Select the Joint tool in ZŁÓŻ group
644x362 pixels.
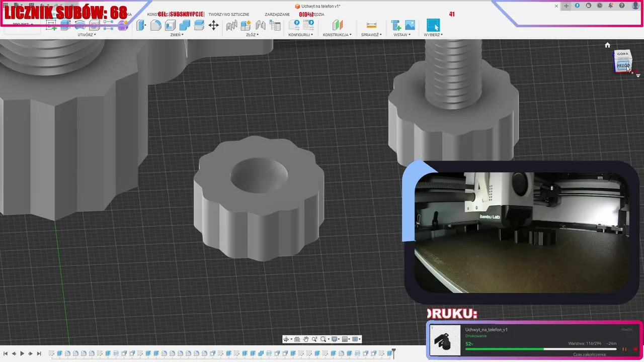pyautogui.click(x=231, y=25)
